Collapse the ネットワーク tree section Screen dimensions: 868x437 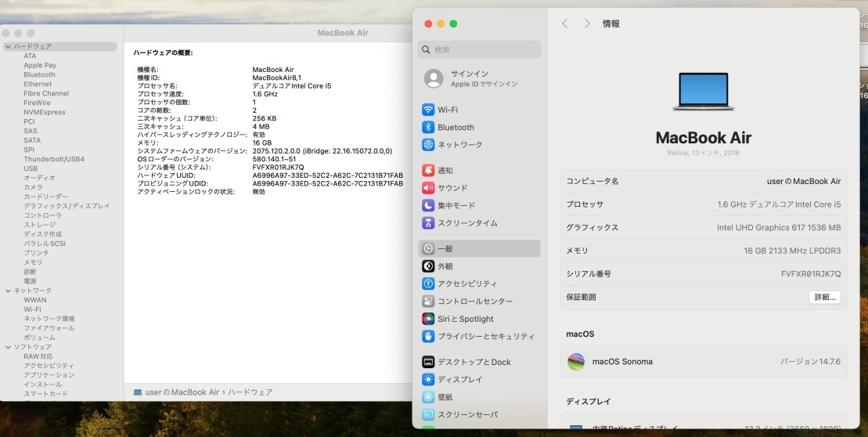pyautogui.click(x=9, y=291)
